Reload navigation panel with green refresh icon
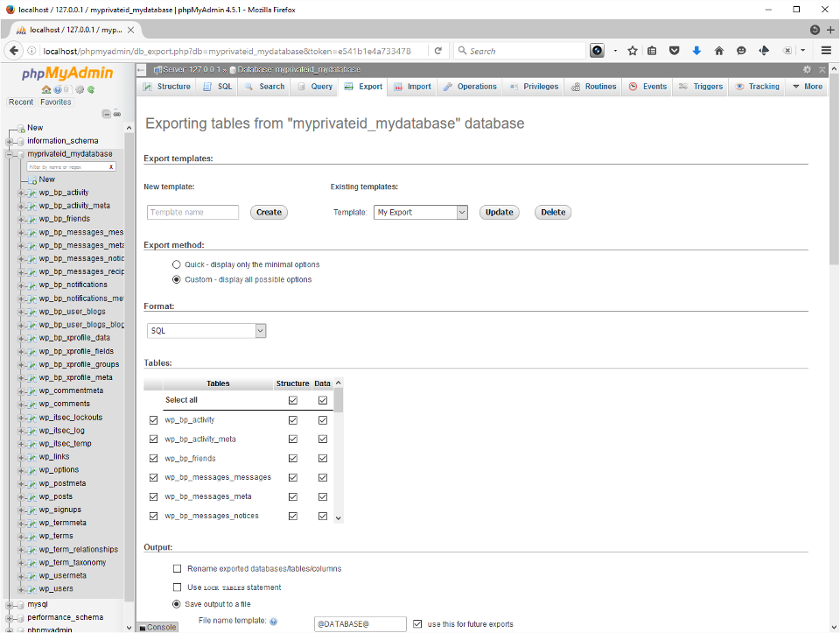Screen dimensions: 840x633 point(91,89)
